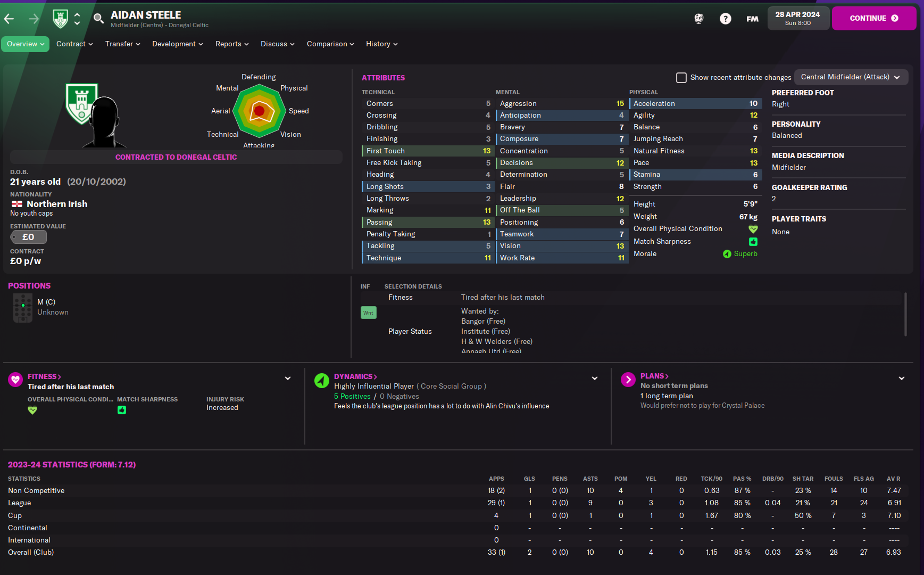Screen dimensions: 924x575
Task: Open the History dropdown menu
Action: [x=382, y=44]
